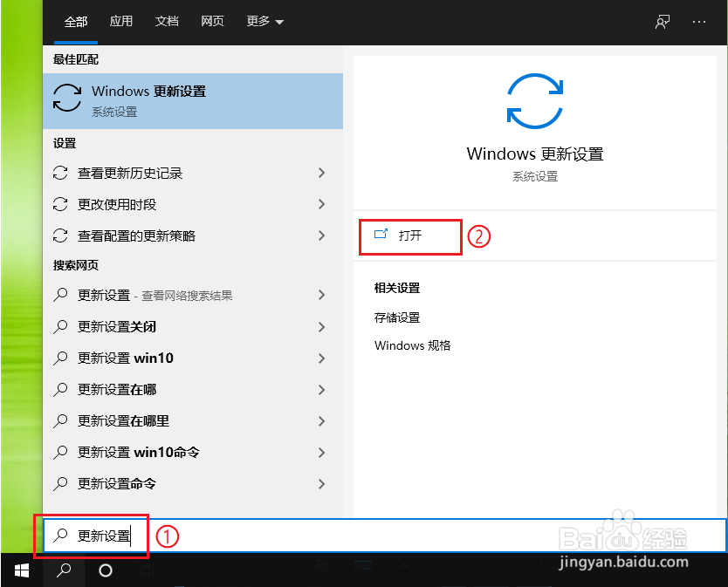728x587 pixels.
Task: Click refresh icon next to 查看配置的更新策略
Action: pos(60,235)
